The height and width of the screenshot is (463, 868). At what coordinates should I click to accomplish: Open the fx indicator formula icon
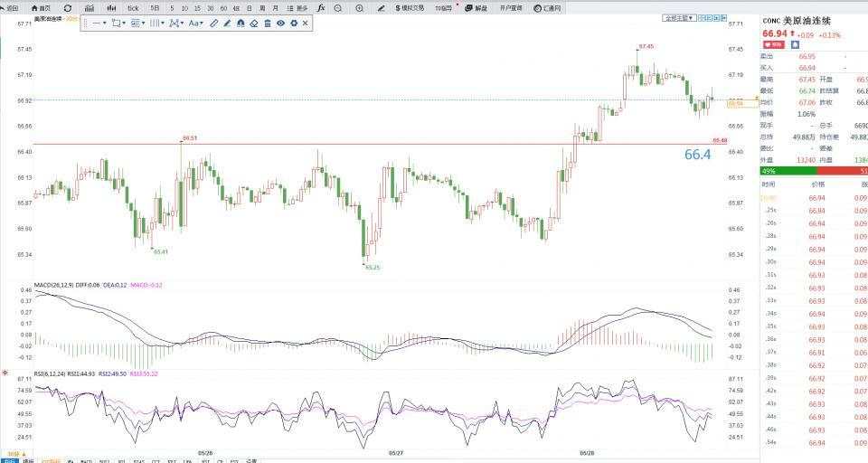[x=321, y=8]
